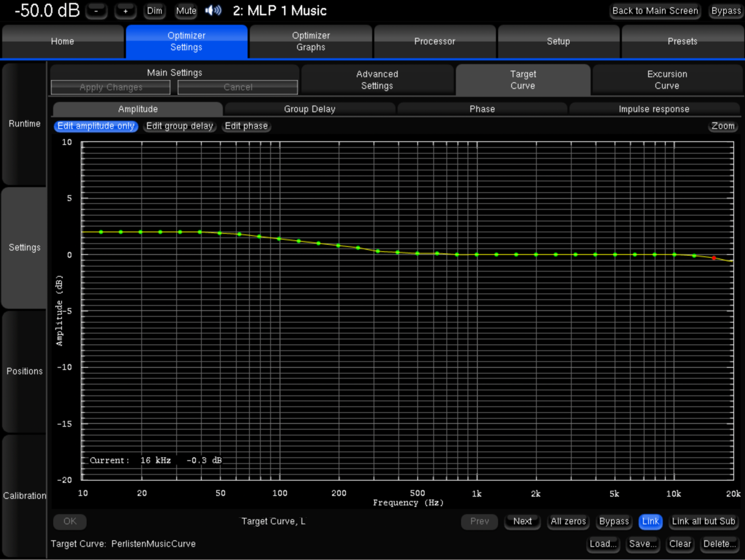Image resolution: width=745 pixels, height=560 pixels.
Task: Select the red curve point at 16 kHz
Action: pos(714,258)
